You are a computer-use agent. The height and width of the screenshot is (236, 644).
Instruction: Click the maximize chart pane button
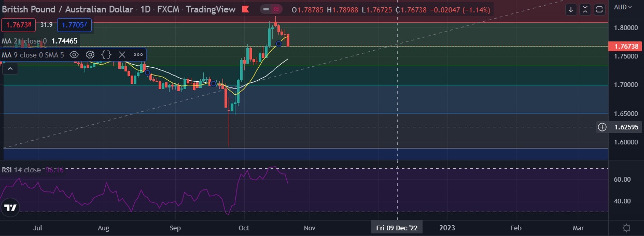click(599, 9)
